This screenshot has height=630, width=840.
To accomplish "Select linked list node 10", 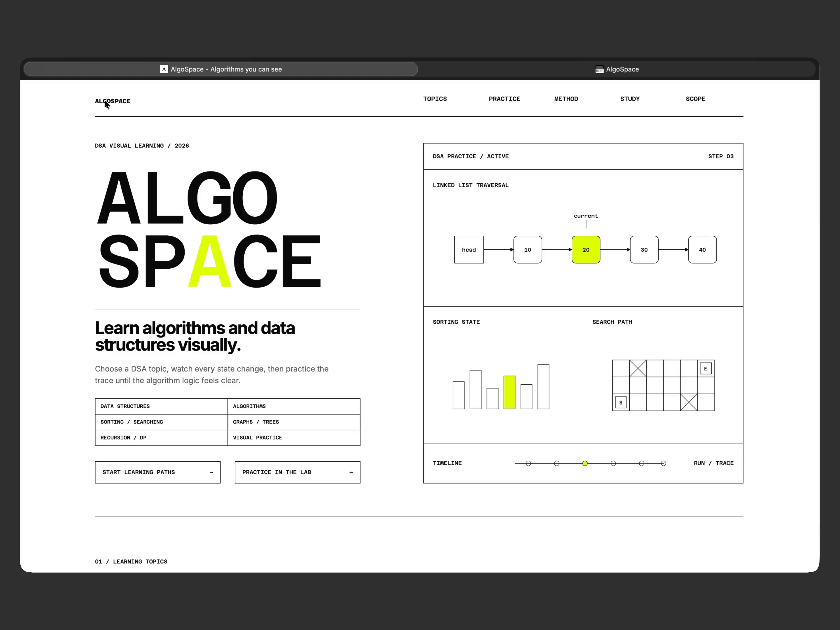I will pyautogui.click(x=527, y=249).
